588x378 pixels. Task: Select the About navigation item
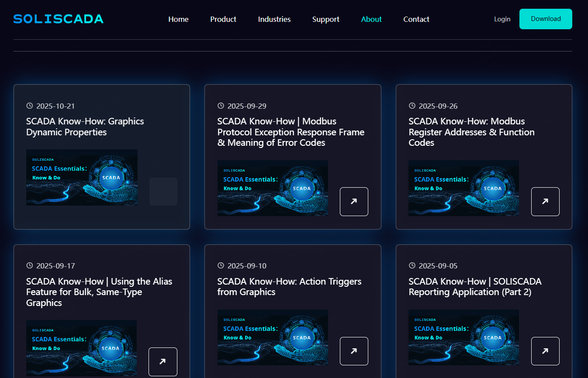point(371,19)
